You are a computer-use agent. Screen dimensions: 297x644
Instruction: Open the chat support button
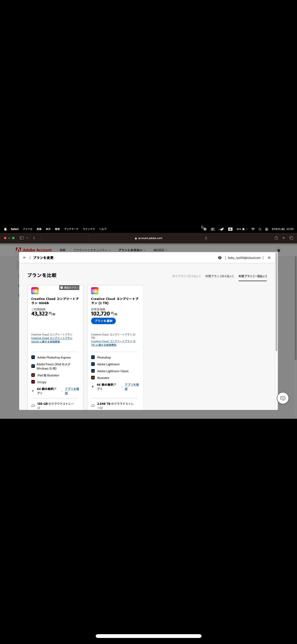tap(283, 398)
